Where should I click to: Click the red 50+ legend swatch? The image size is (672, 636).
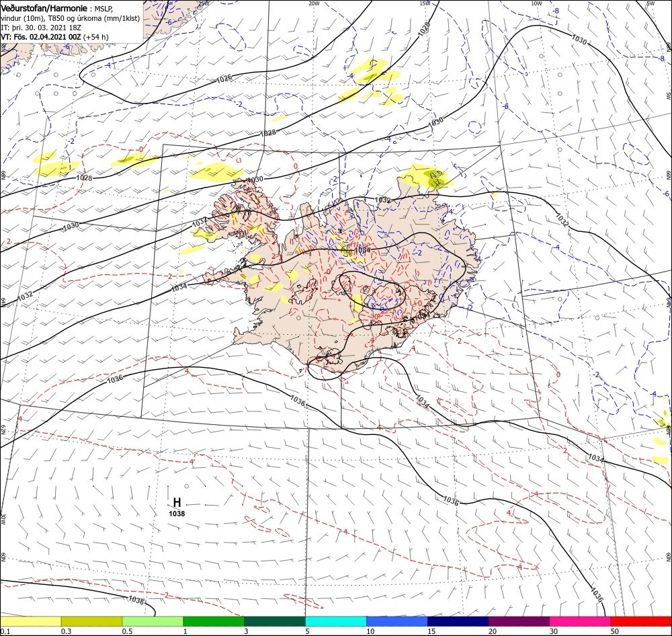coord(641,621)
